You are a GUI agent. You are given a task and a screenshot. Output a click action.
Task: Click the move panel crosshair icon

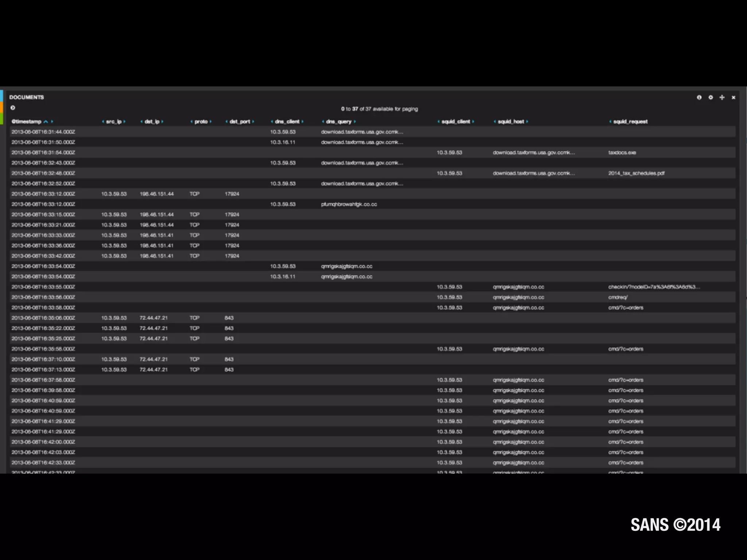(722, 97)
